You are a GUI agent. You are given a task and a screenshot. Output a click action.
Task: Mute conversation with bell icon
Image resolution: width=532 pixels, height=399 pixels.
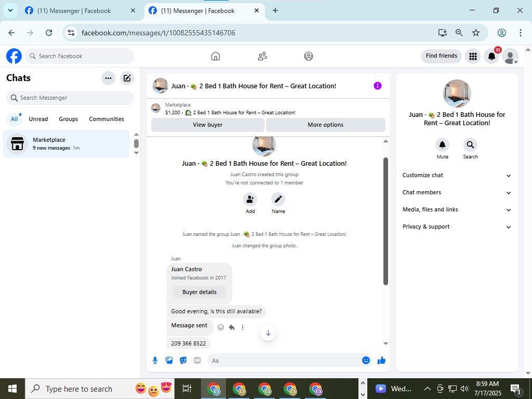(x=443, y=145)
